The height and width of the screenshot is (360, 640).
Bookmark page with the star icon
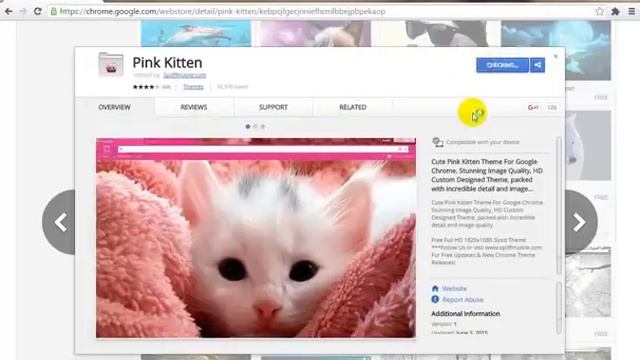(599, 11)
